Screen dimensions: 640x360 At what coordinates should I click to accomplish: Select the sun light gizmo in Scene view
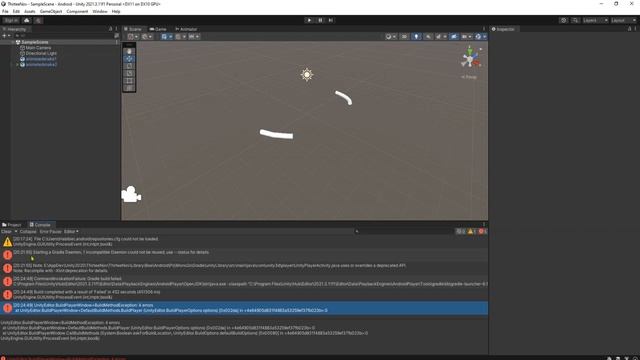coord(307,75)
